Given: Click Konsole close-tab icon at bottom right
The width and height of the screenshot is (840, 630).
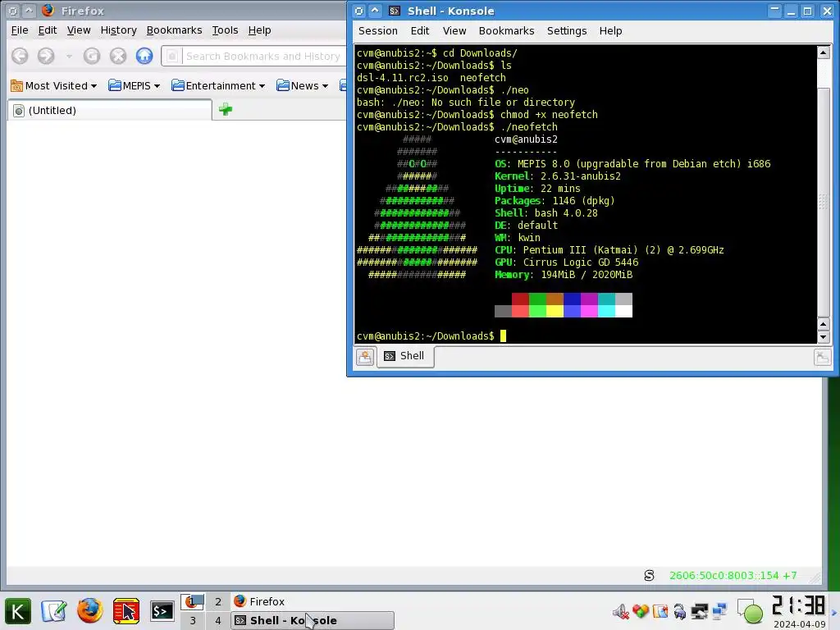Looking at the screenshot, I should [x=822, y=357].
